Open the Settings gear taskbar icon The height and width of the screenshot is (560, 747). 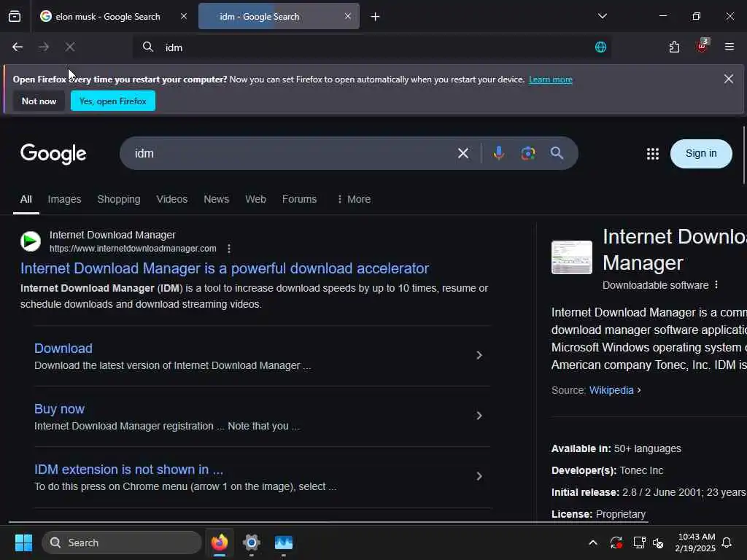coord(252,542)
